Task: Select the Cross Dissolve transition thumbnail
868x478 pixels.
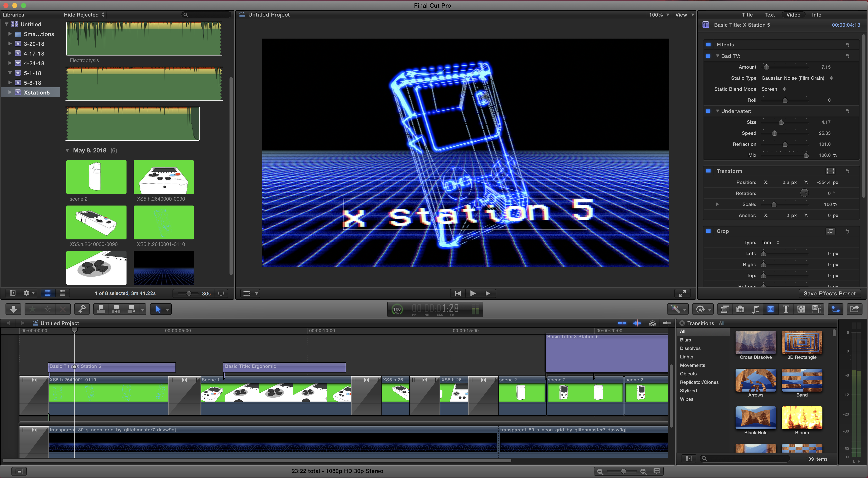Action: tap(755, 342)
